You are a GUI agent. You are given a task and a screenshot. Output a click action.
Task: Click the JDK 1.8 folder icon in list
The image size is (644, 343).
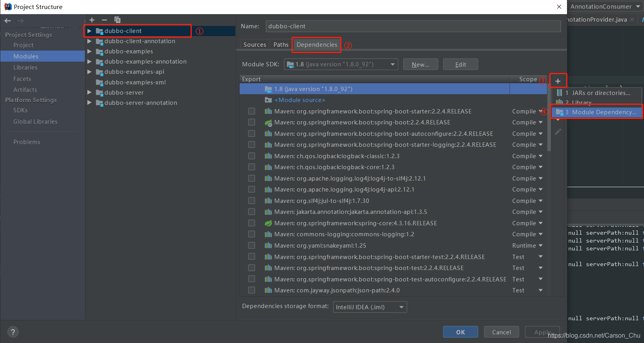click(268, 89)
